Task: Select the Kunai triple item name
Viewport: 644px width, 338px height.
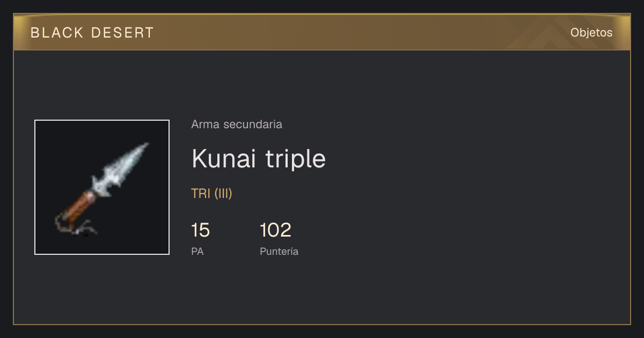Action: click(x=259, y=159)
